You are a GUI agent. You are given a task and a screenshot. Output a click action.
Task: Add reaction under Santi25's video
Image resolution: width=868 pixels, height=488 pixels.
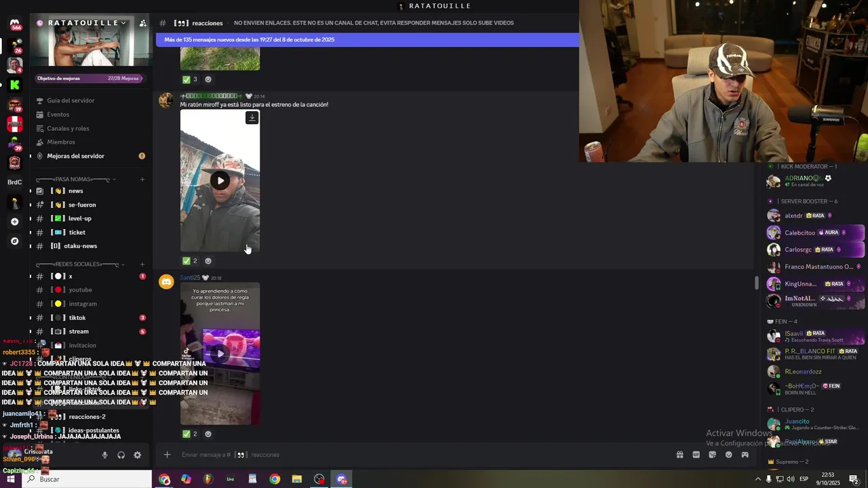pyautogui.click(x=208, y=434)
